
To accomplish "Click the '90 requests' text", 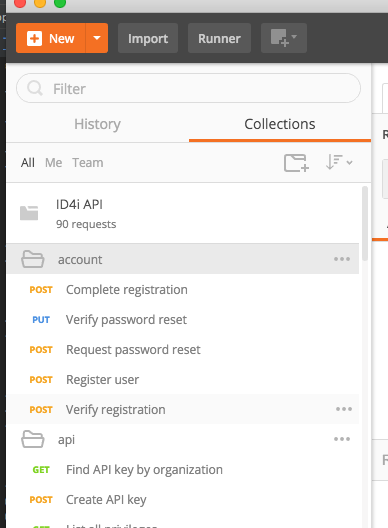I will 86,224.
